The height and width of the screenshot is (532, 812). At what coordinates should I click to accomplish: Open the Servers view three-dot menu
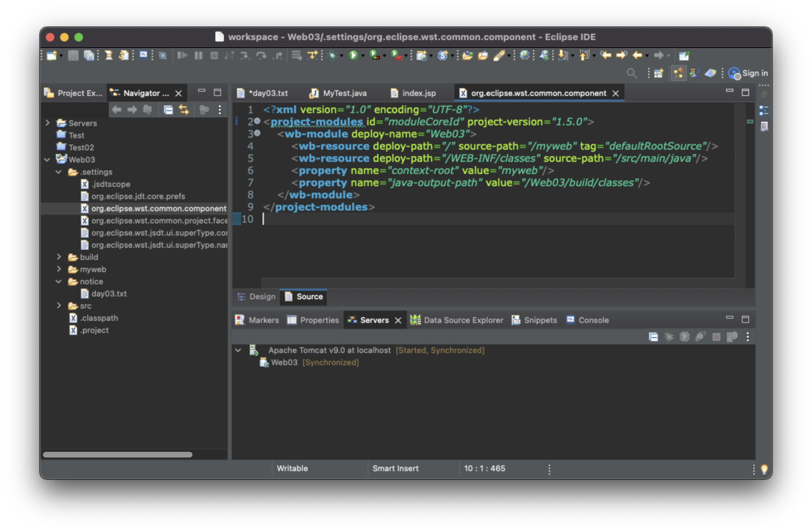pos(748,337)
